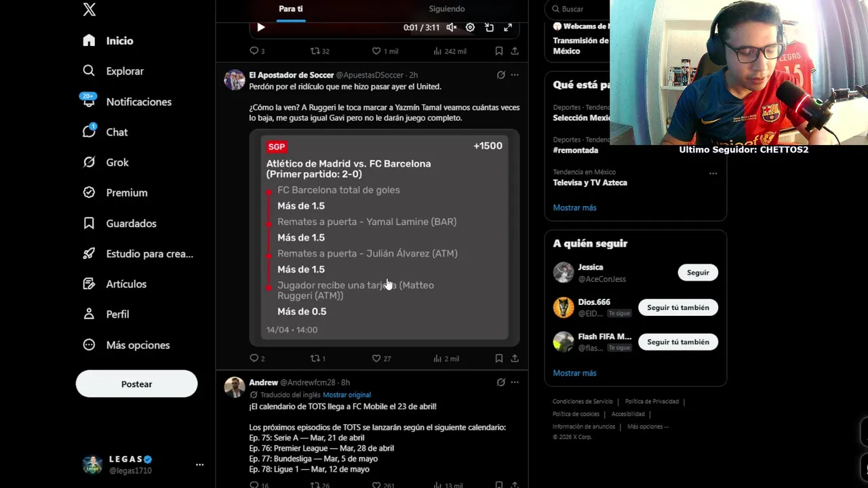
Task: Follow back Flash FIFA M...
Action: click(678, 342)
